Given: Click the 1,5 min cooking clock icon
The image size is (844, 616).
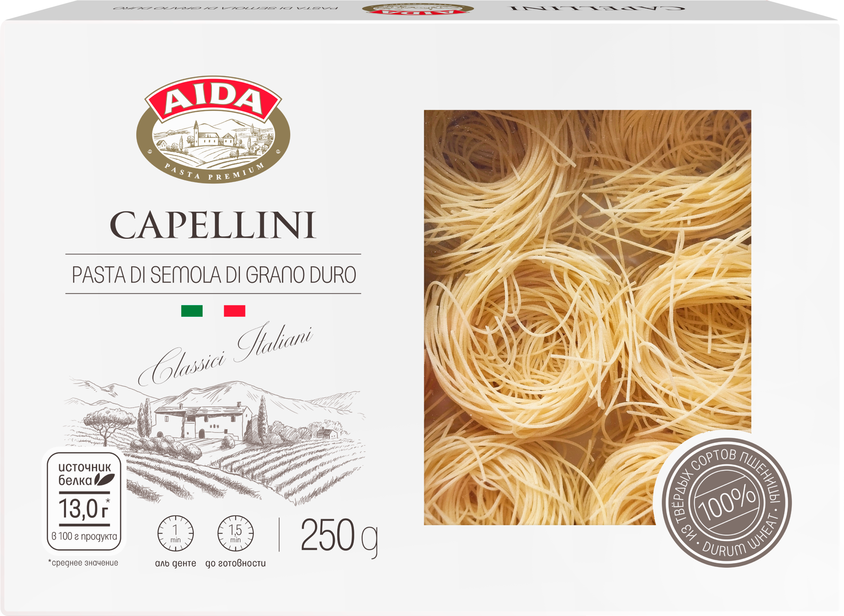Looking at the screenshot, I should click(x=235, y=534).
